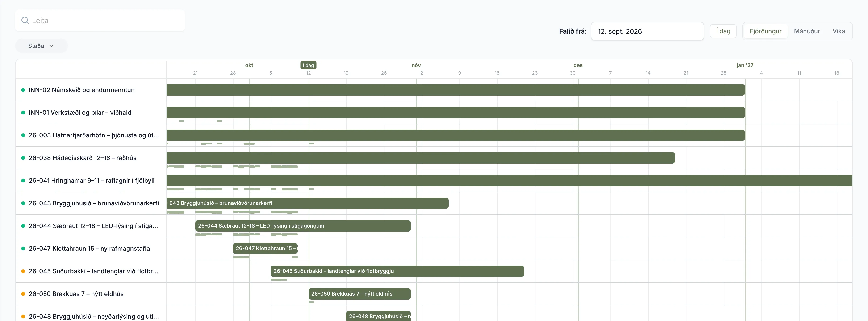Viewport: 868px width, 321px height.
Task: Open the 26-047 Klettahraun timeline bar
Action: coord(265,249)
